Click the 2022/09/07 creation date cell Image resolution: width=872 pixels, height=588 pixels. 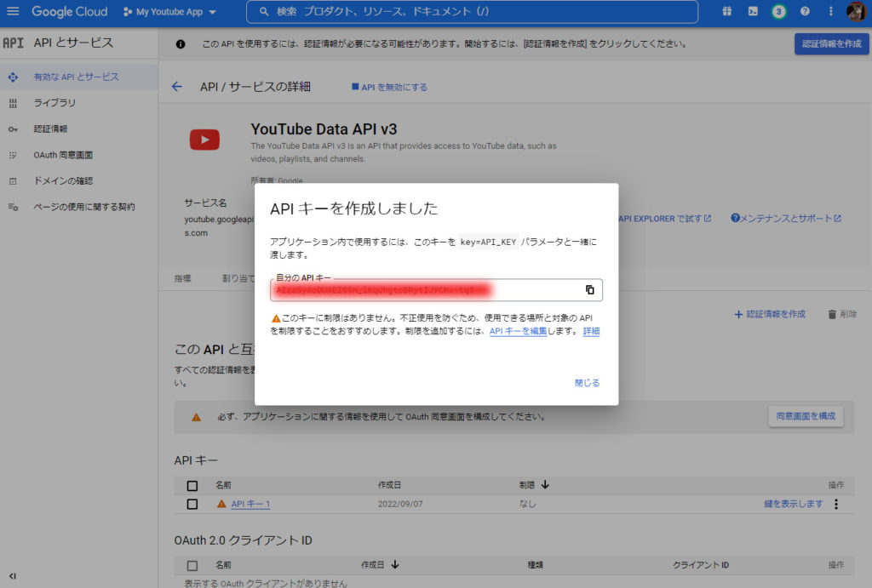point(400,504)
